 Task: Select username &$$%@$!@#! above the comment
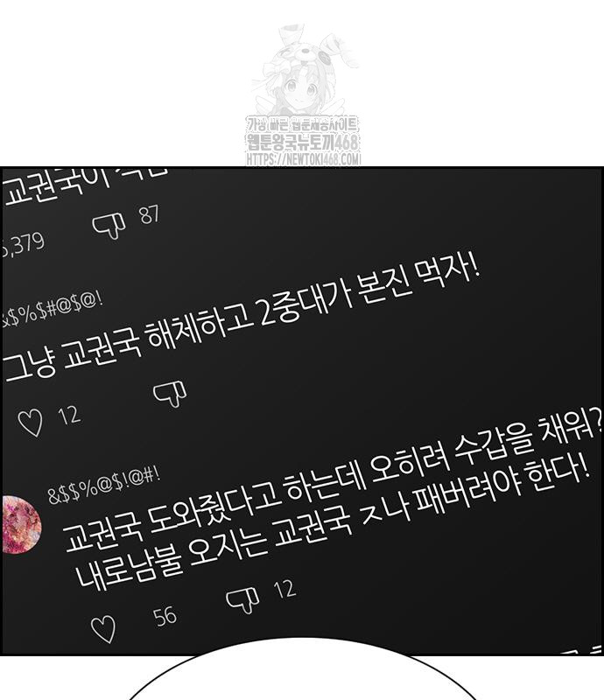coord(103,485)
